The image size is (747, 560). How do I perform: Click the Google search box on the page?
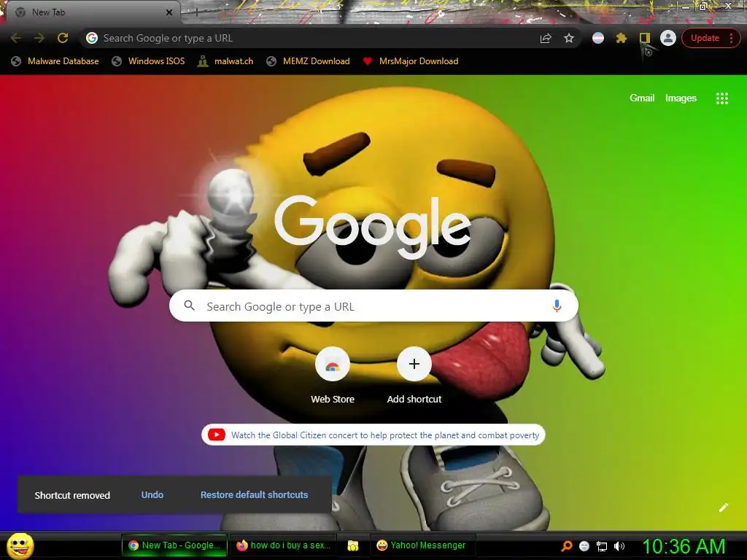[373, 306]
